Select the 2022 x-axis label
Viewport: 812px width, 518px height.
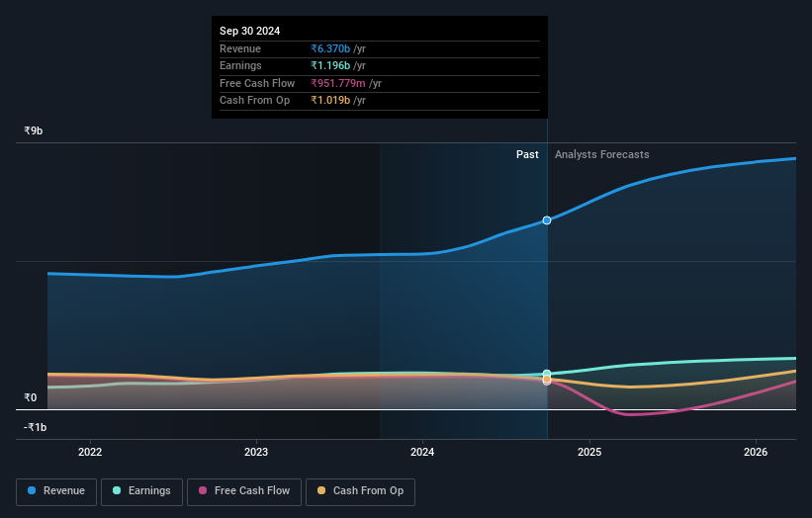point(90,452)
